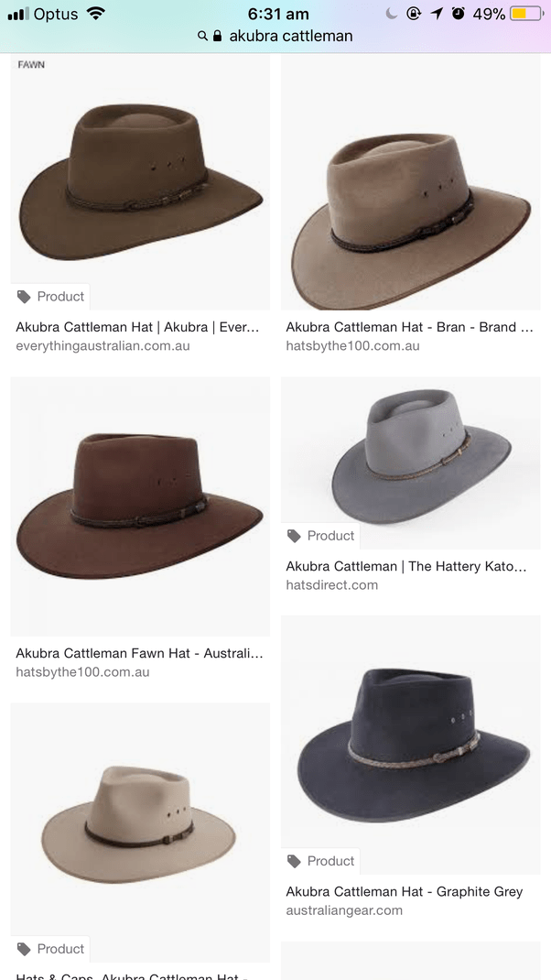
Task: Tap the search magnifier icon in address bar
Action: click(202, 37)
